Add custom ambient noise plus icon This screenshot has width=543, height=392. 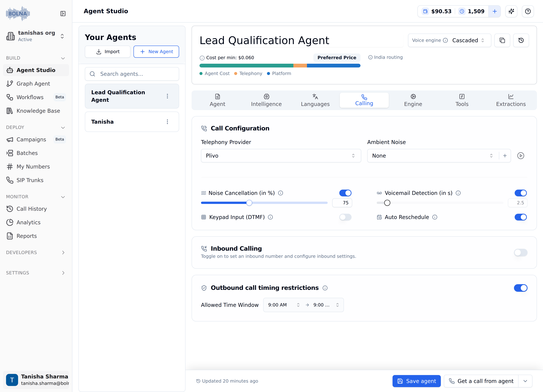(505, 156)
